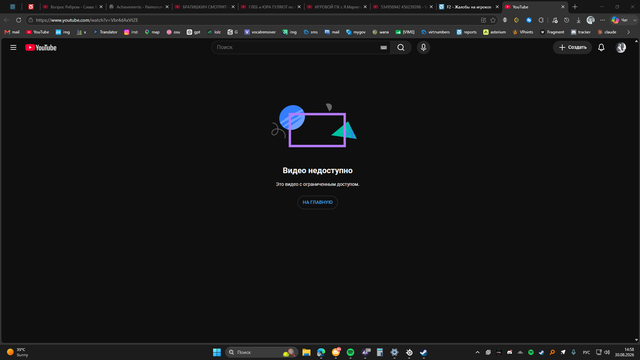Start voice search with the microphone icon
This screenshot has height=360, width=640.
coord(423,48)
